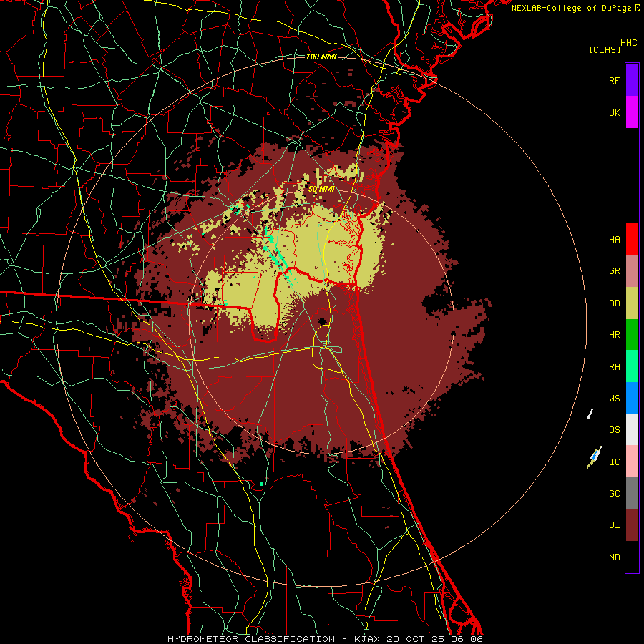Pick the RA light green legend swatch
644x644 pixels.
pyautogui.click(x=632, y=366)
